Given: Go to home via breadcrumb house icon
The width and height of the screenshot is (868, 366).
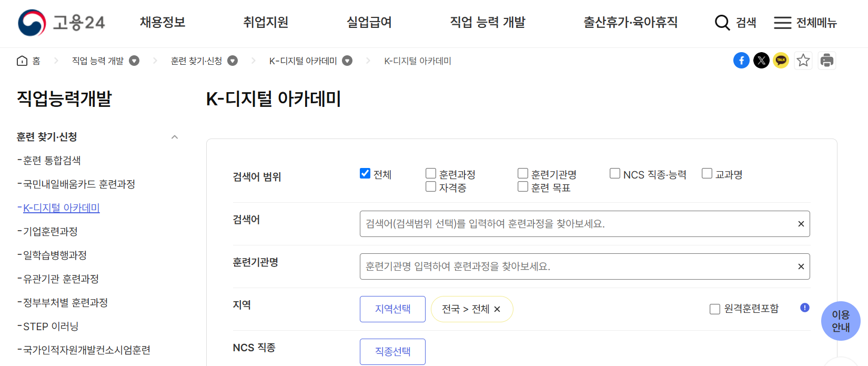Looking at the screenshot, I should [22, 61].
